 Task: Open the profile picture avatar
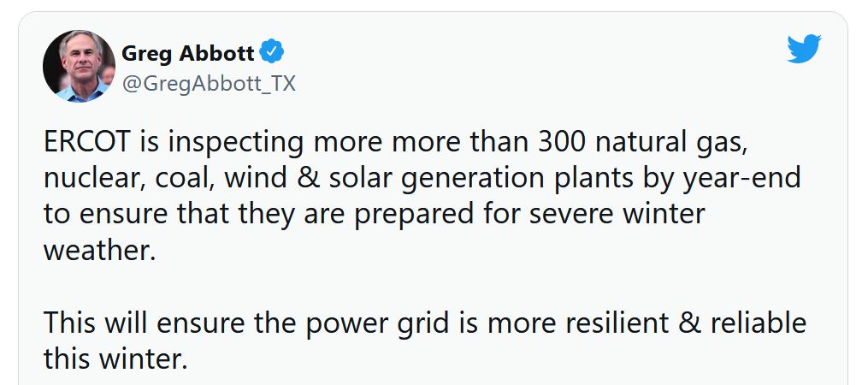tap(79, 66)
